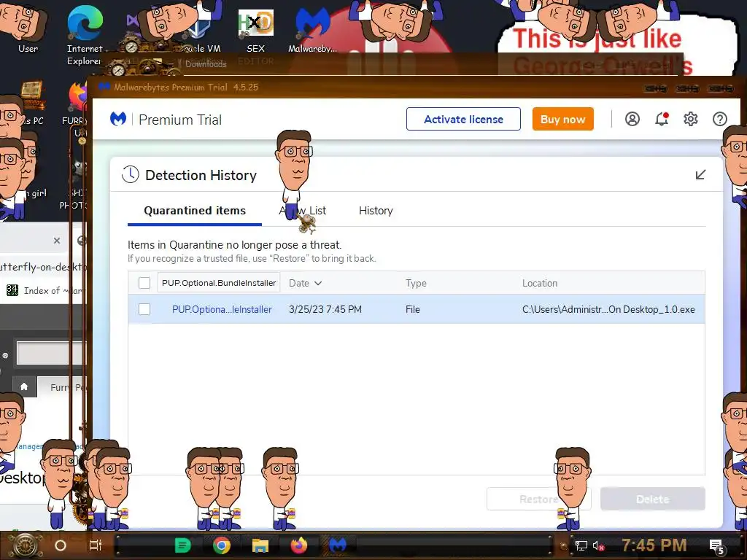The image size is (747, 560).
Task: Click the Restore button
Action: coord(539,499)
